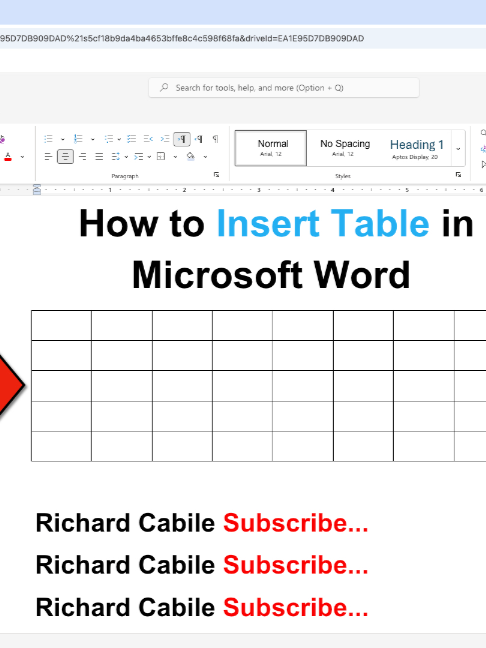Toggle left-to-right text direction
This screenshot has height=648, width=486.
[182, 139]
